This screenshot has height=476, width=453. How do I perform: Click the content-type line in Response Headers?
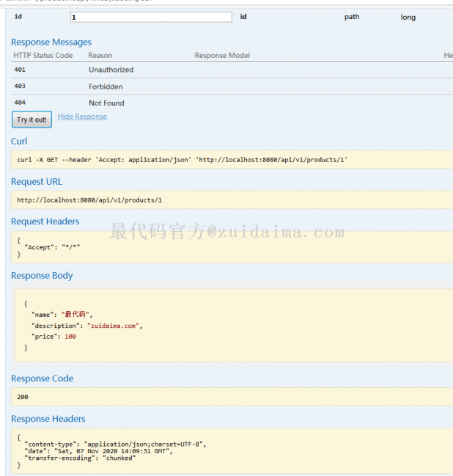(x=116, y=444)
